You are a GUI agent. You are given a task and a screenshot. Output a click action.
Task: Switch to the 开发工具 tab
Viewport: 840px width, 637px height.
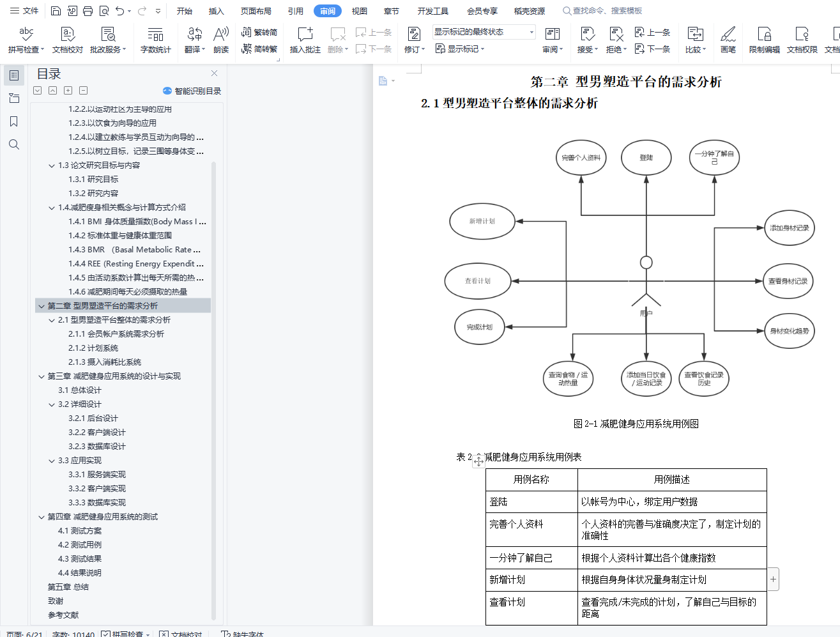click(x=433, y=11)
